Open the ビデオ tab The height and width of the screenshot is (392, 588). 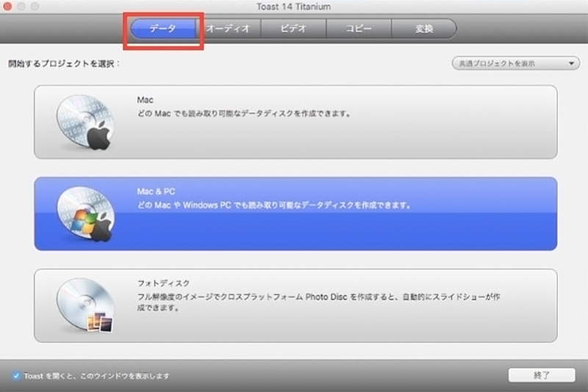coord(293,29)
